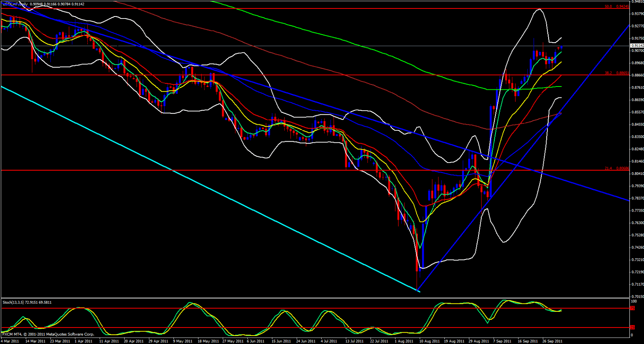Viewport: 644px width, 344px height.
Task: Click the FXCM MT4 MetaQuotes copyright text
Action: (x=48, y=334)
